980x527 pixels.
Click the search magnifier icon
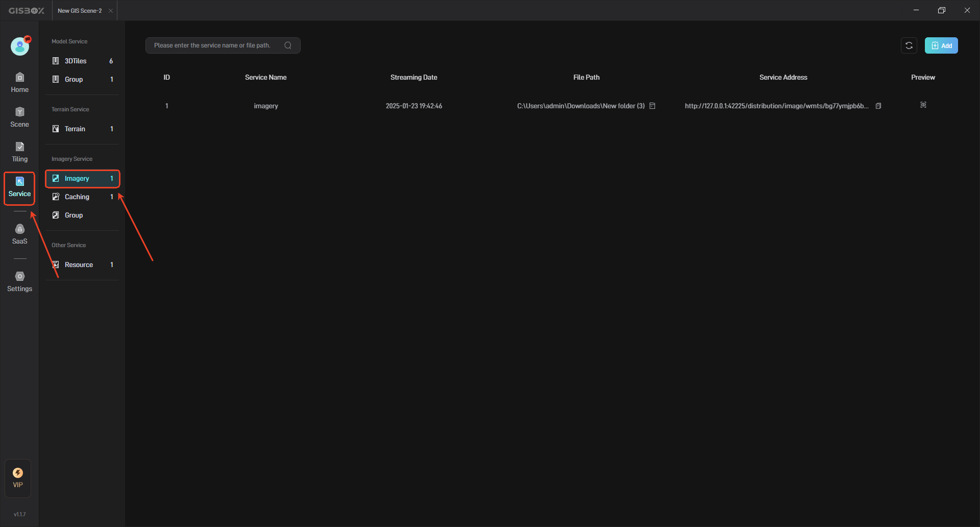point(288,45)
